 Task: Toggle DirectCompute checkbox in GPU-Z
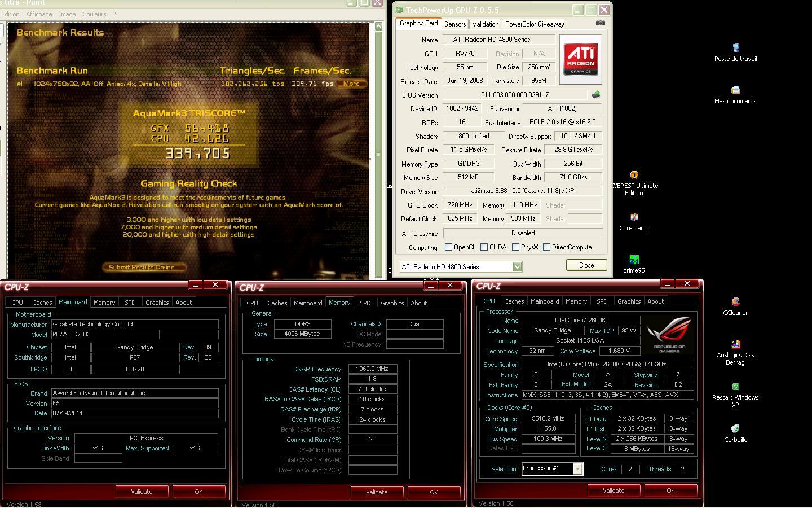click(x=546, y=247)
